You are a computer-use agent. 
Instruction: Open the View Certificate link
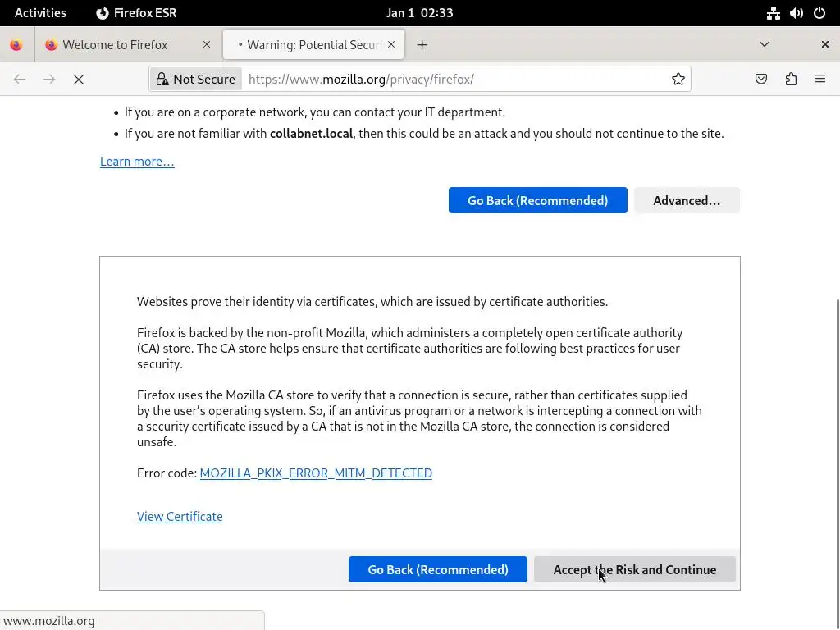(x=180, y=517)
